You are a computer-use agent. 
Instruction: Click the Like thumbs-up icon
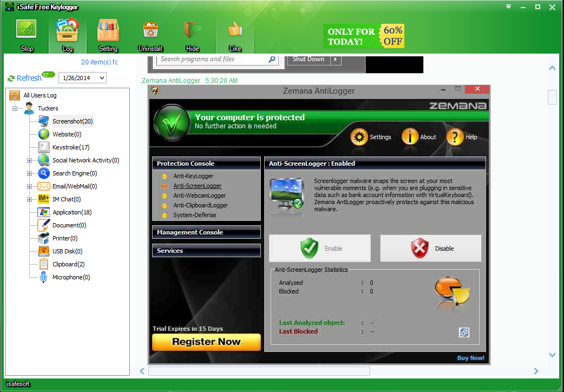(x=235, y=29)
